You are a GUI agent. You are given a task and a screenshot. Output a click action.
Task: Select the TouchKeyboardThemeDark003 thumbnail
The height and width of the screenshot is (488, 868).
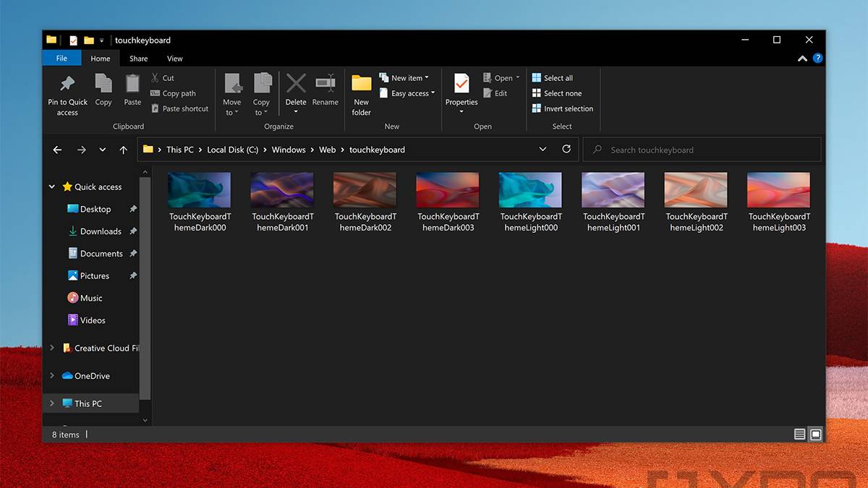(x=448, y=190)
